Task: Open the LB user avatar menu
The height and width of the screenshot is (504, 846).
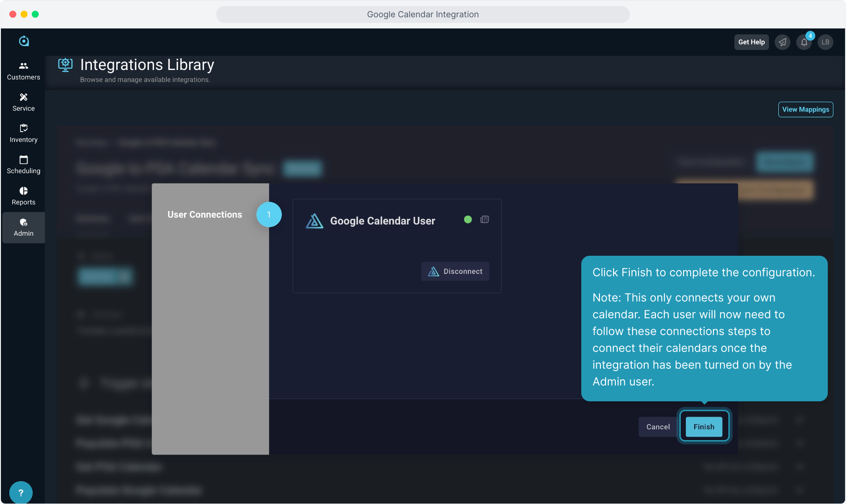Action: [x=825, y=42]
